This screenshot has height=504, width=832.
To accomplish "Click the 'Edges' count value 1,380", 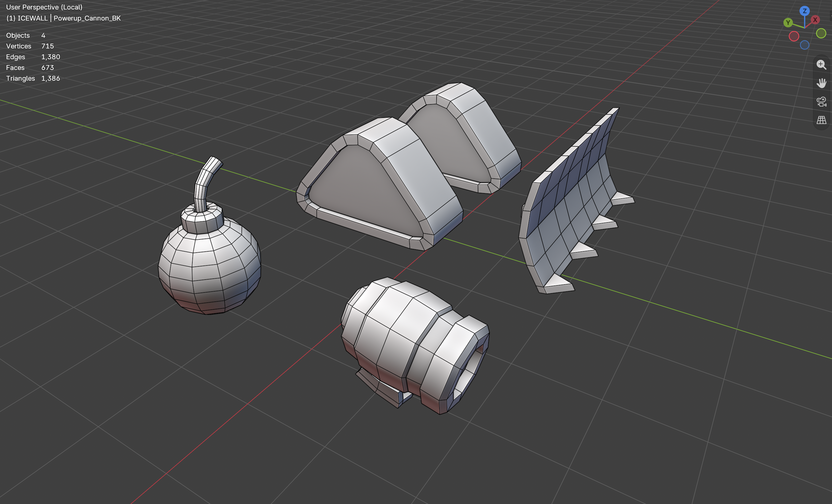I will pos(51,57).
